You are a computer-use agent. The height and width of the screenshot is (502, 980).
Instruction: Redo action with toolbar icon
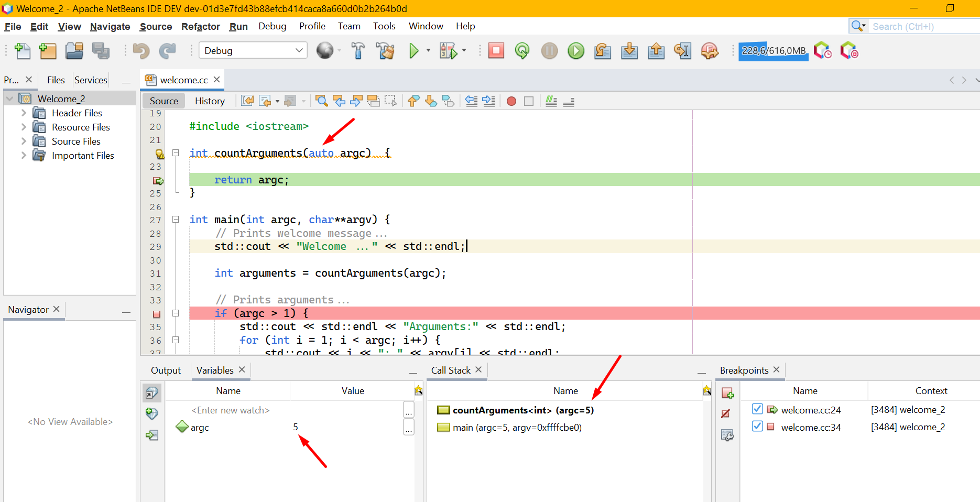[x=167, y=51]
